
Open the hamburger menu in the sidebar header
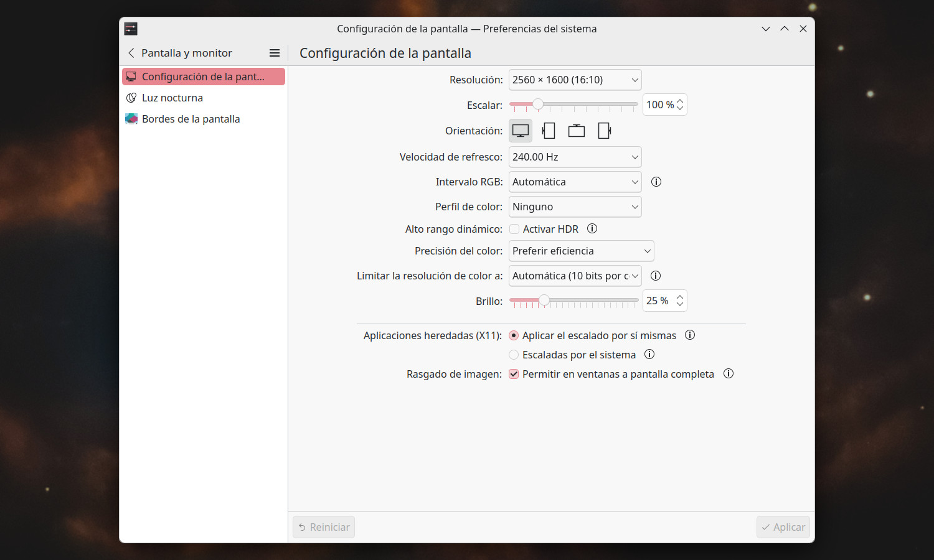pos(274,53)
